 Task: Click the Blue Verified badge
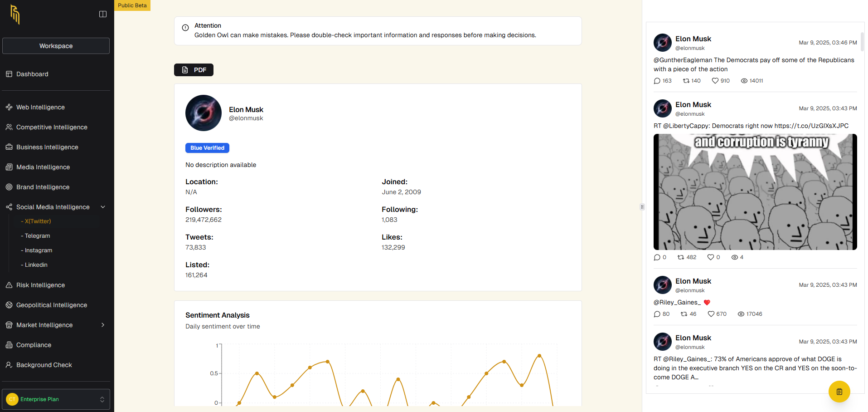point(207,148)
